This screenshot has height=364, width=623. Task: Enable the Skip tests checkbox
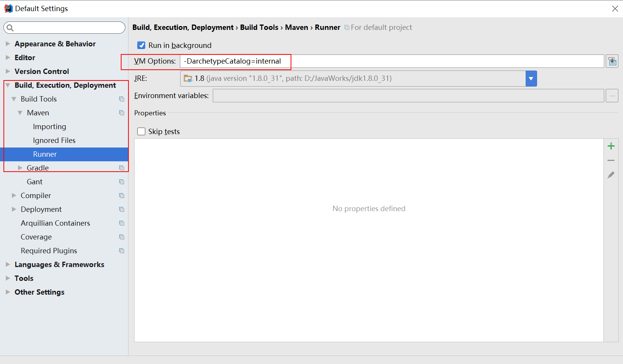click(141, 131)
